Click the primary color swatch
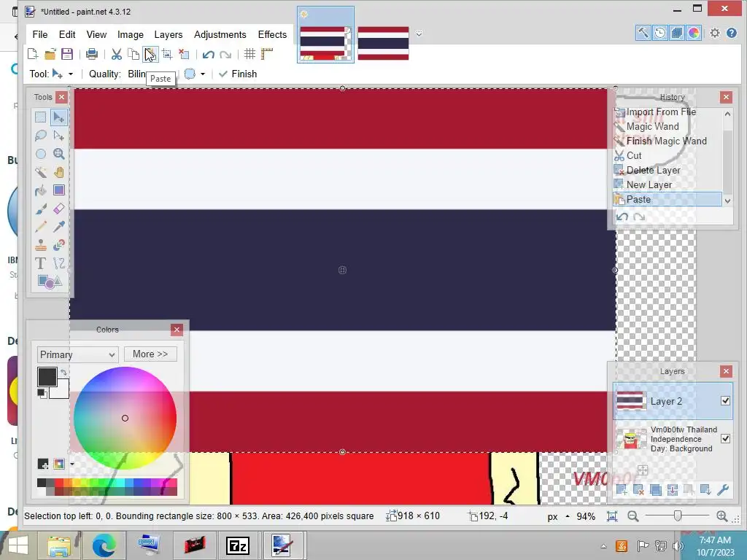Image resolution: width=747 pixels, height=560 pixels. (47, 377)
